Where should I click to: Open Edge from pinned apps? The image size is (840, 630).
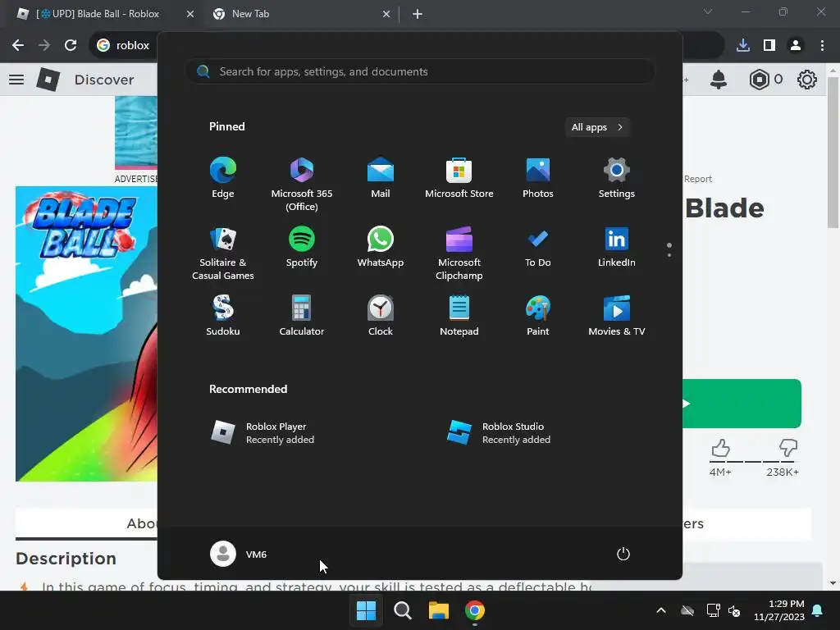223,178
